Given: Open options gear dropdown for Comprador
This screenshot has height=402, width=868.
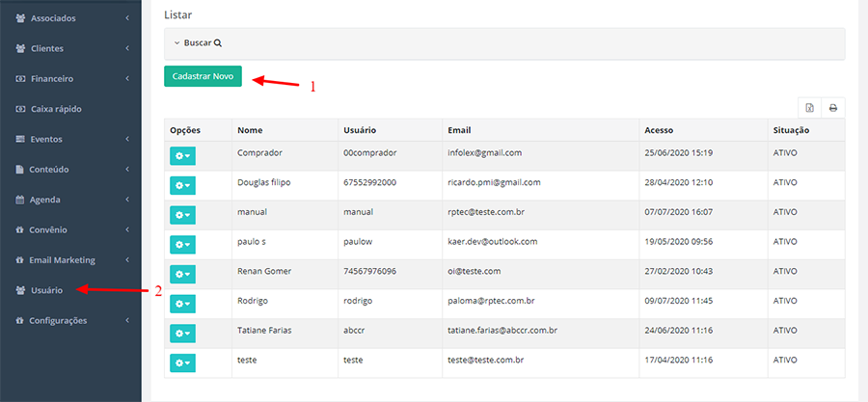Looking at the screenshot, I should 182,155.
